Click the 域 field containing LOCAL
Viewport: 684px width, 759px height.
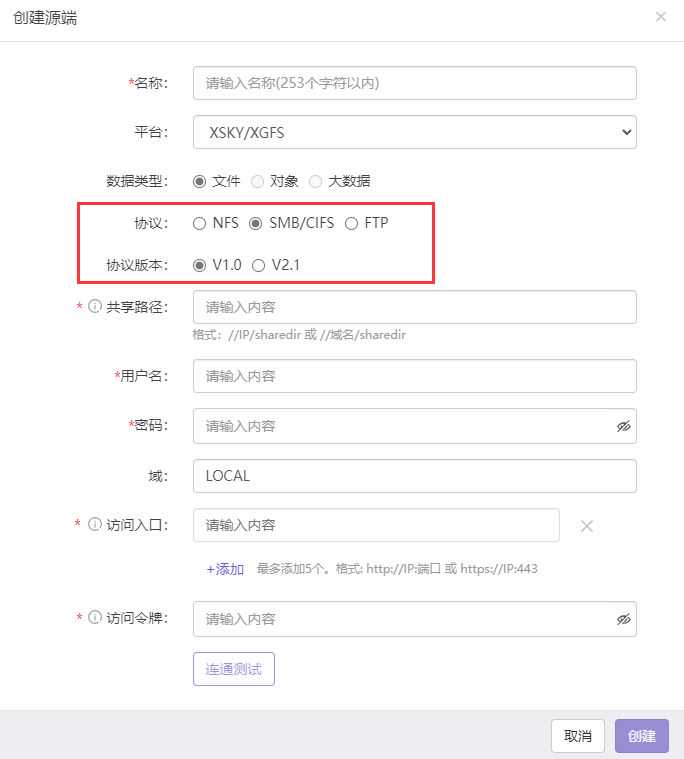(x=414, y=476)
